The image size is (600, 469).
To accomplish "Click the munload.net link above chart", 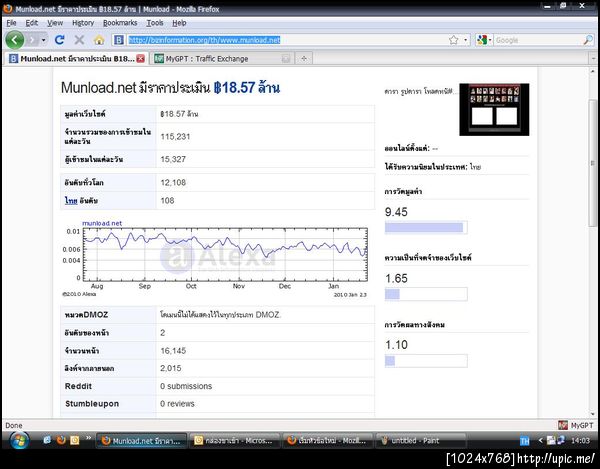I will point(102,223).
